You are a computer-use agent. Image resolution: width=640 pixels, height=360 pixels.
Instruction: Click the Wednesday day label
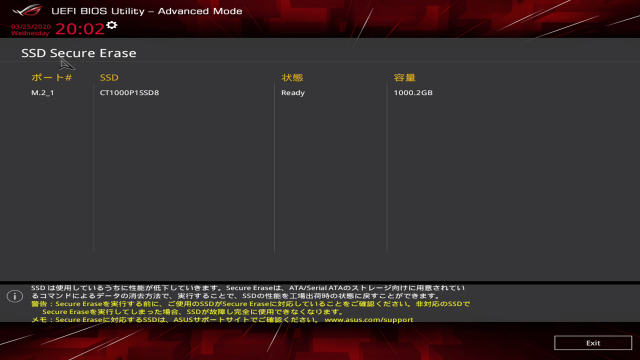(30, 33)
